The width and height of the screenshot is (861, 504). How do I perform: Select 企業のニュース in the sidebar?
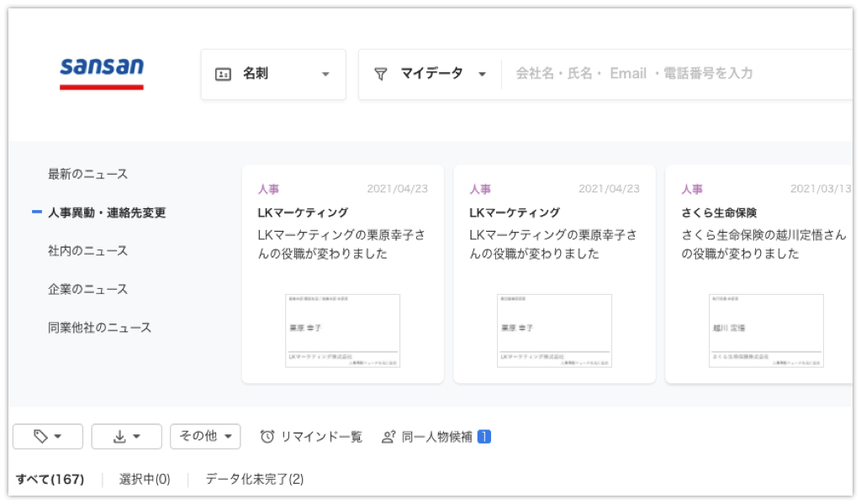point(87,289)
